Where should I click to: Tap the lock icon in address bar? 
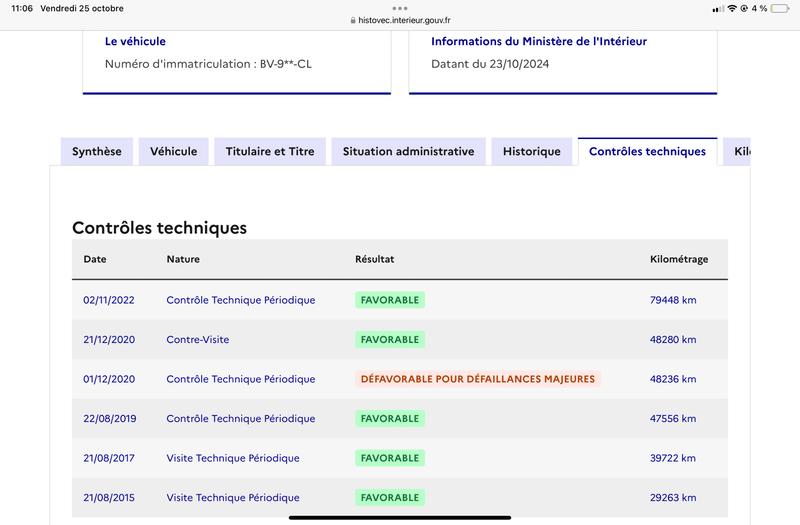pos(353,20)
